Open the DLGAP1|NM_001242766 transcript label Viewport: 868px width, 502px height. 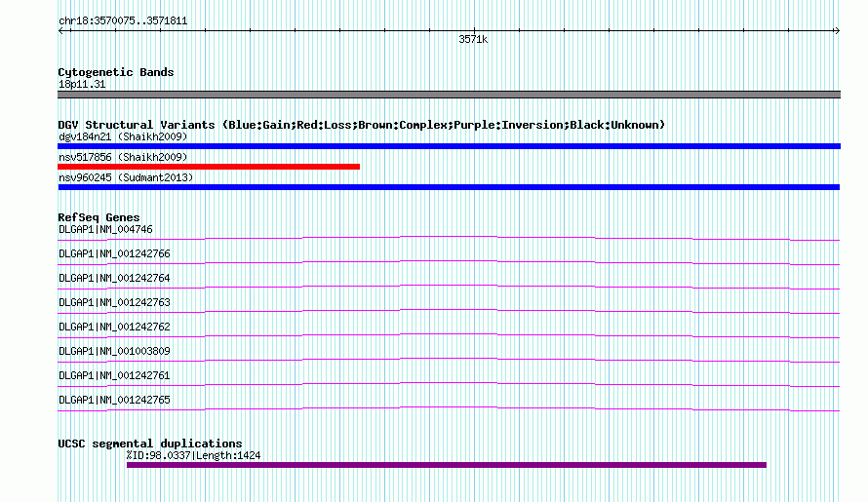(x=114, y=253)
